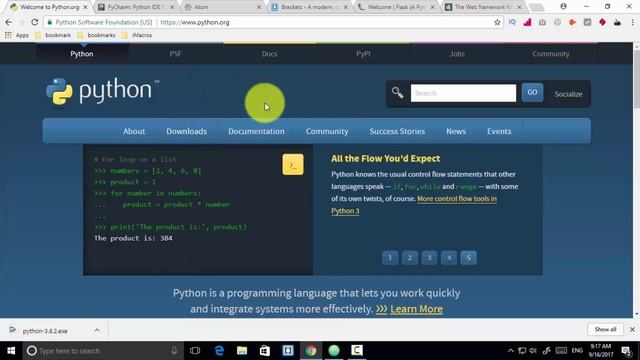This screenshot has height=360, width=640.
Task: Open the Success Stories menu
Action: pos(397,131)
